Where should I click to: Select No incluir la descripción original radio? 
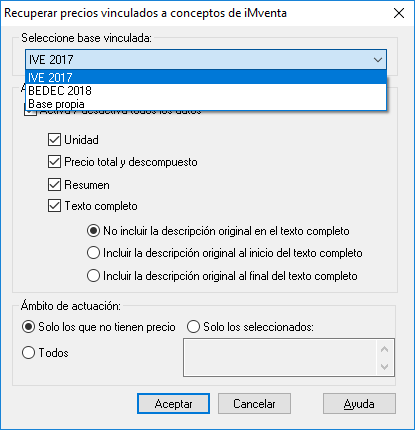point(93,231)
